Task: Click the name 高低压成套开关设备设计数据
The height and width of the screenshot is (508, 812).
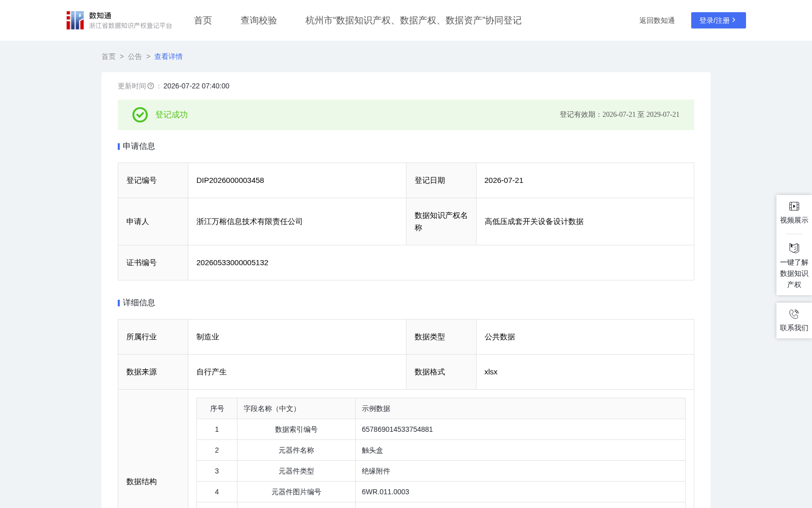Action: click(534, 221)
